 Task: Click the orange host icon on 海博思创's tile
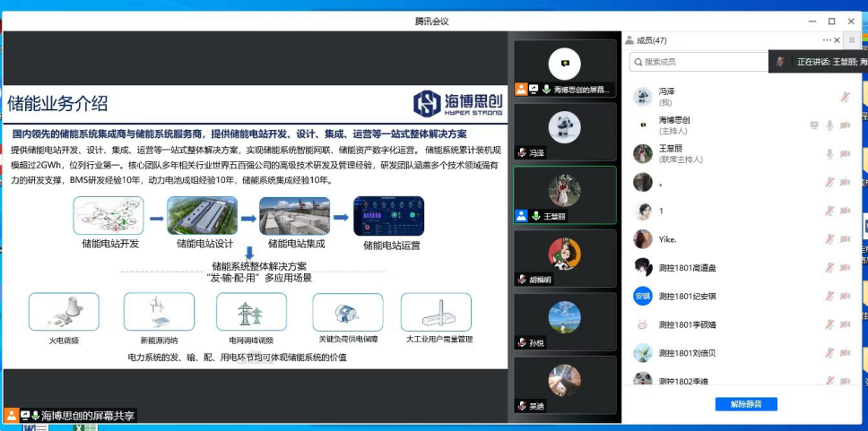[x=521, y=90]
